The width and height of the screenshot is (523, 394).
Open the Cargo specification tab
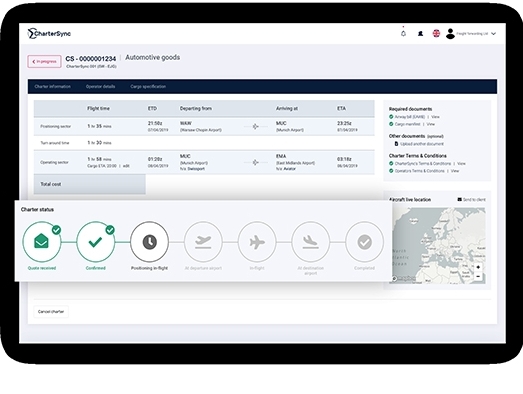click(148, 86)
